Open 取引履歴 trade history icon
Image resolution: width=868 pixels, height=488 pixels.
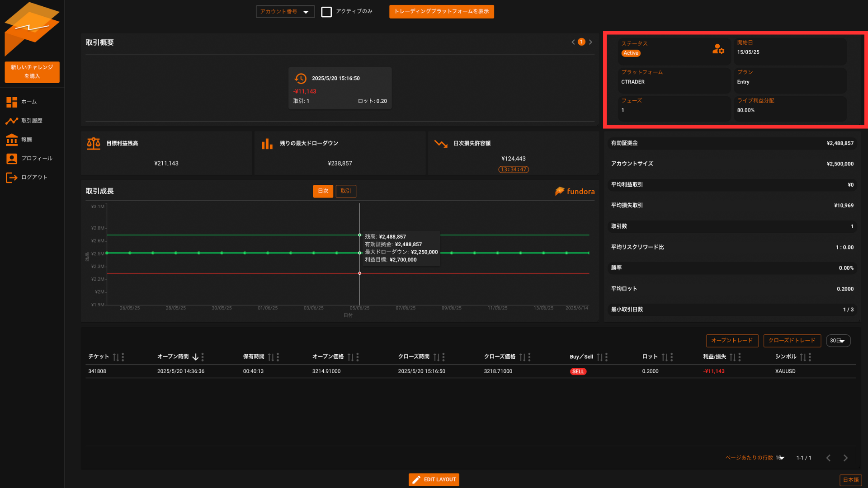(x=12, y=121)
